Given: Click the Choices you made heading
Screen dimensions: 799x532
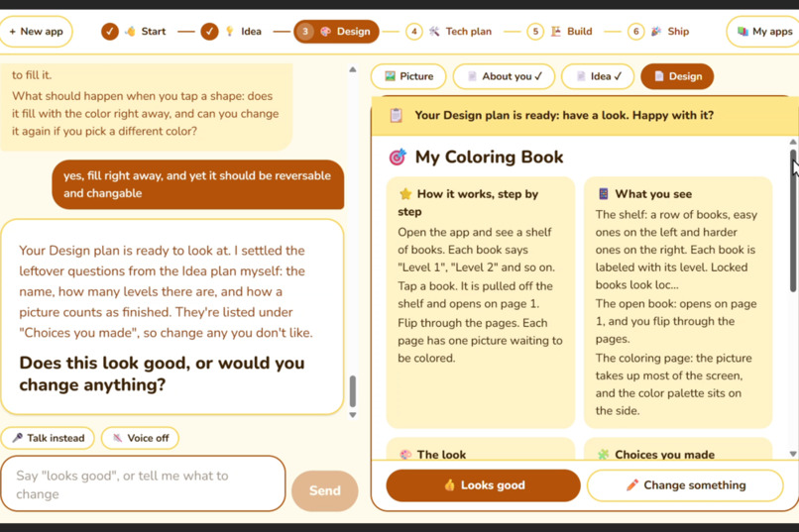Looking at the screenshot, I should coord(664,455).
